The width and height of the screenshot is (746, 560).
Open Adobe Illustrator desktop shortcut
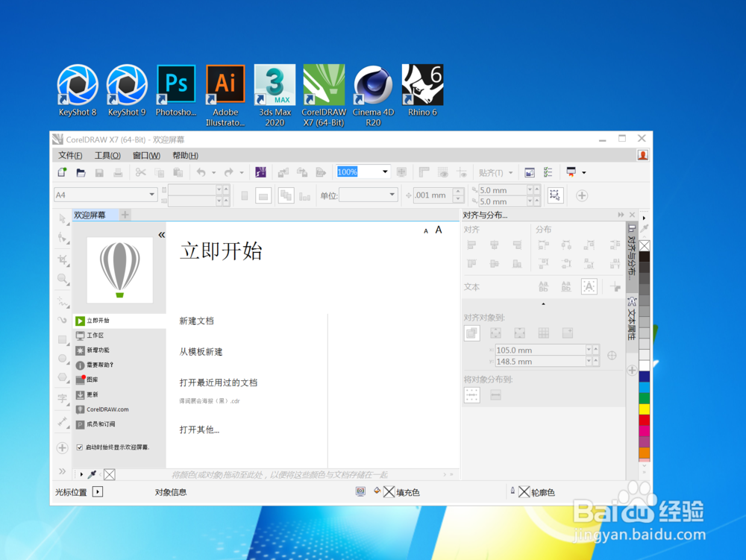click(x=225, y=95)
